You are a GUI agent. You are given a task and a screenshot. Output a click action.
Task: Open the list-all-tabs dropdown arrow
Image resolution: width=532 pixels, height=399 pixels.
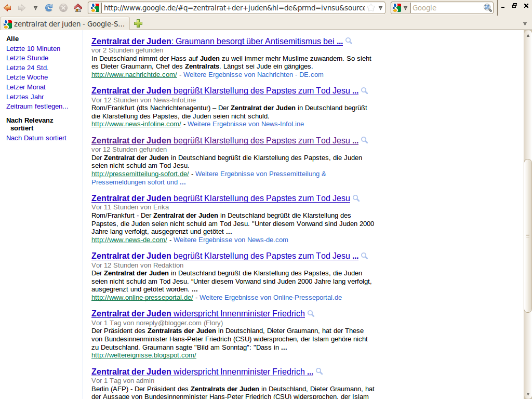pos(525,23)
